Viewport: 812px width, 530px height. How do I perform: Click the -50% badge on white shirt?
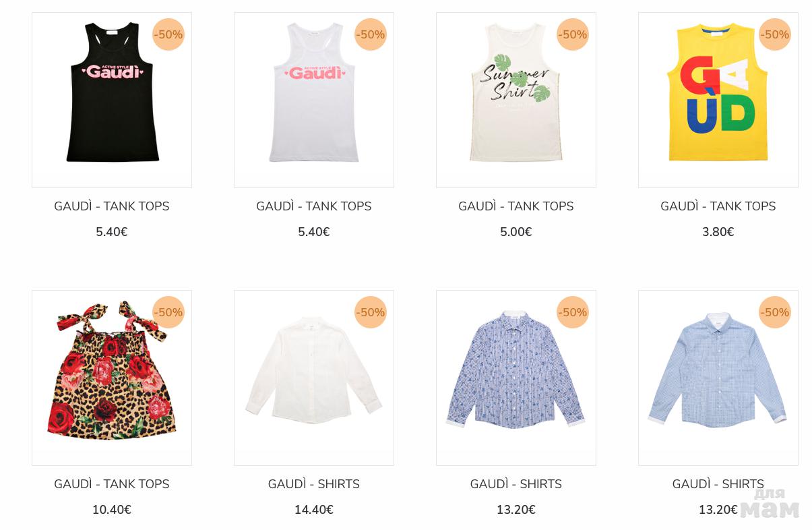371,312
